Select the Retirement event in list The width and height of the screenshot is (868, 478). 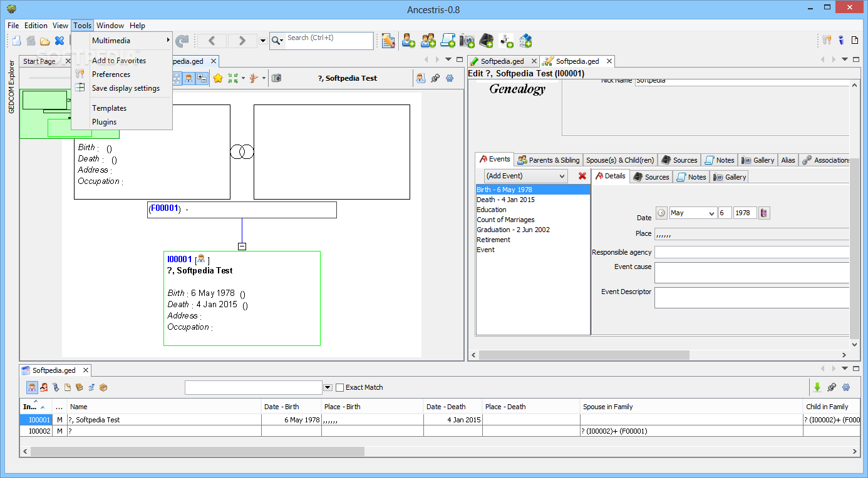[x=533, y=240]
